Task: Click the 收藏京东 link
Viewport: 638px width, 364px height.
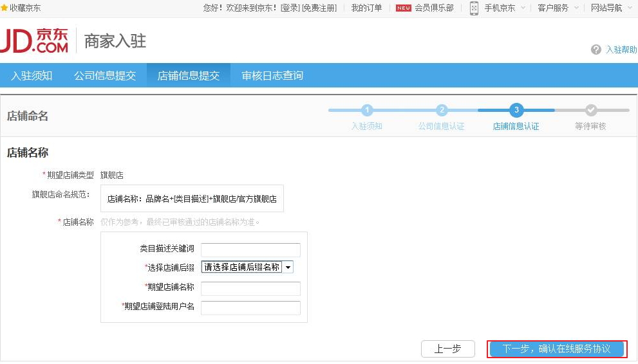Action: click(25, 8)
